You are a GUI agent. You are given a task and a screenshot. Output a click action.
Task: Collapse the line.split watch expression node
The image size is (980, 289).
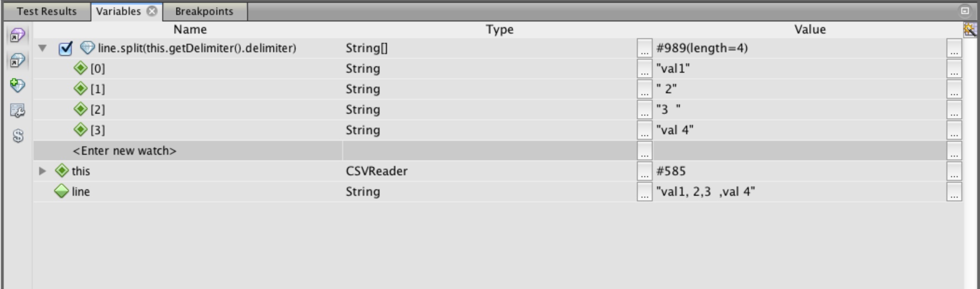coord(42,48)
